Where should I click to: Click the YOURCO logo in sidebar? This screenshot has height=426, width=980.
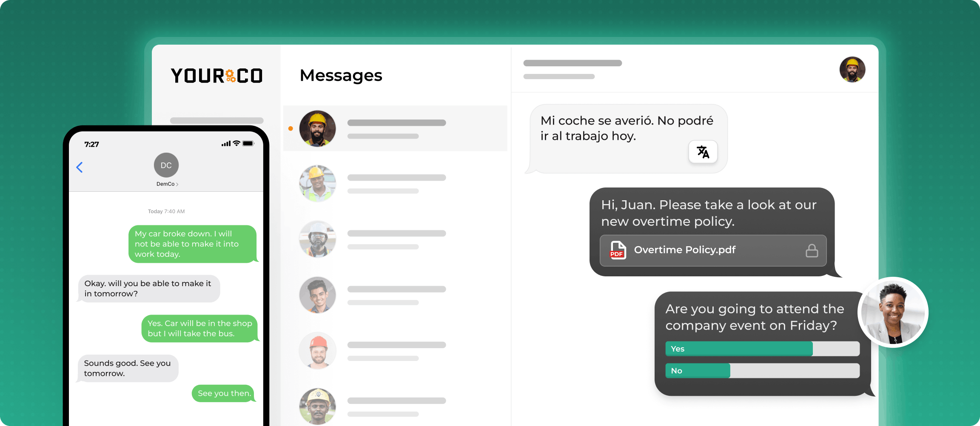tap(217, 76)
